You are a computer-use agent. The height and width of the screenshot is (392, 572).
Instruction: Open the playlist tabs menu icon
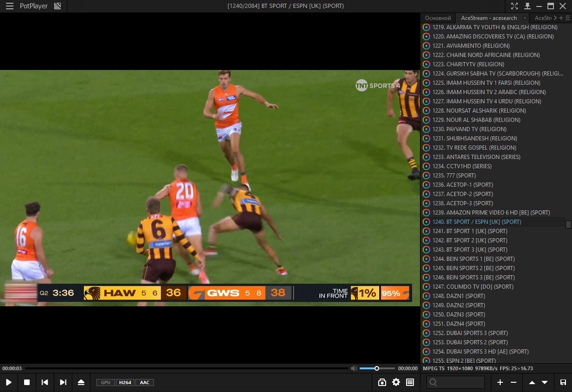coord(567,18)
